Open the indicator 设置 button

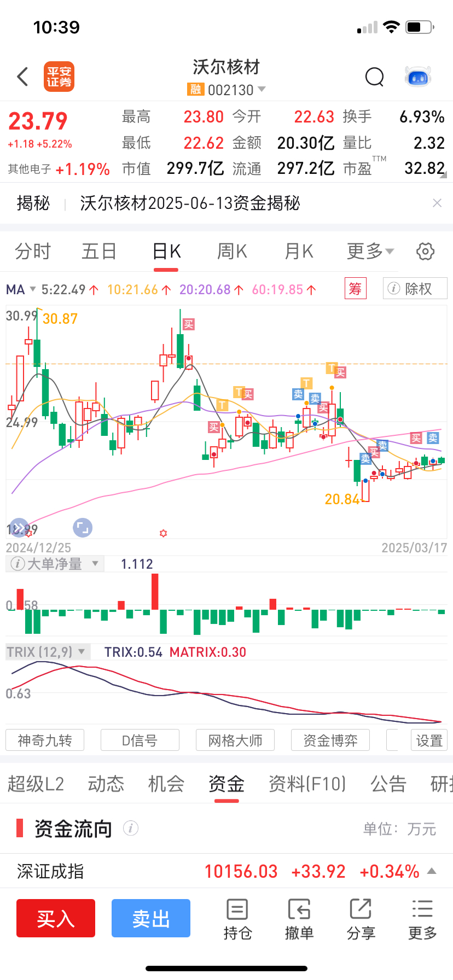pyautogui.click(x=429, y=740)
